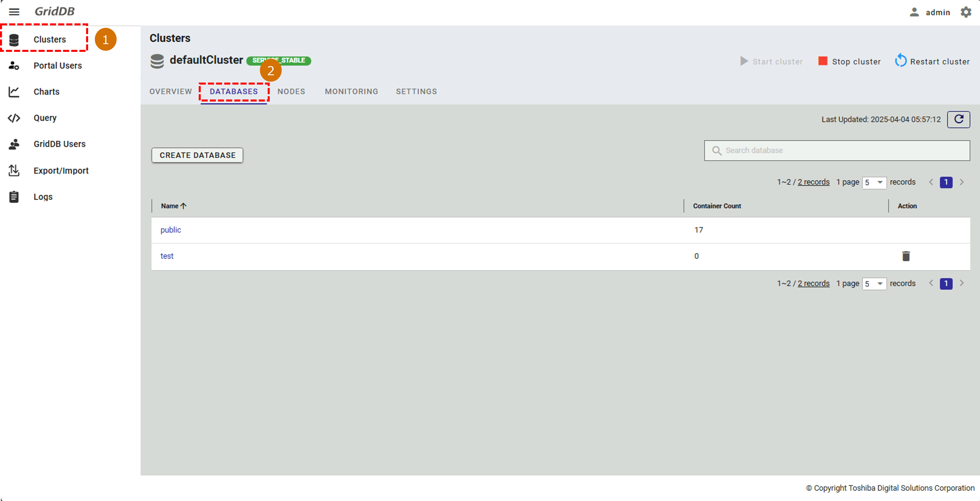Click the settings gear icon
The image size is (980, 501).
(x=966, y=12)
